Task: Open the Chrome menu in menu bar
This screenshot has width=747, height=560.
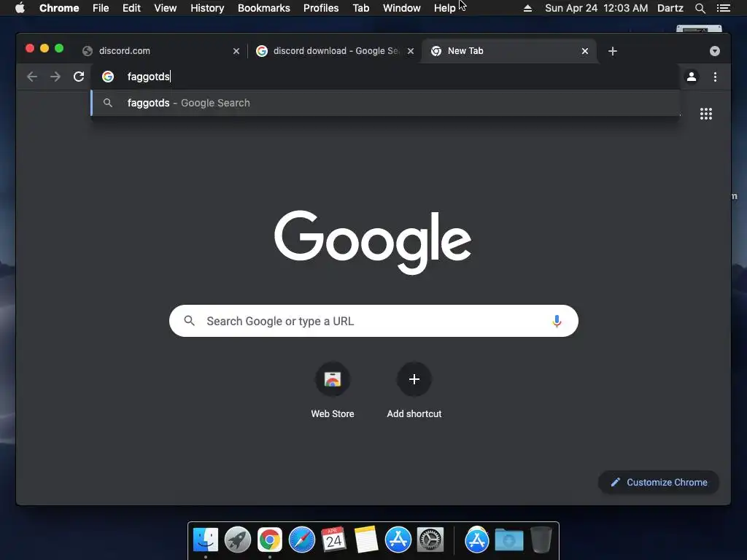Action: (59, 8)
